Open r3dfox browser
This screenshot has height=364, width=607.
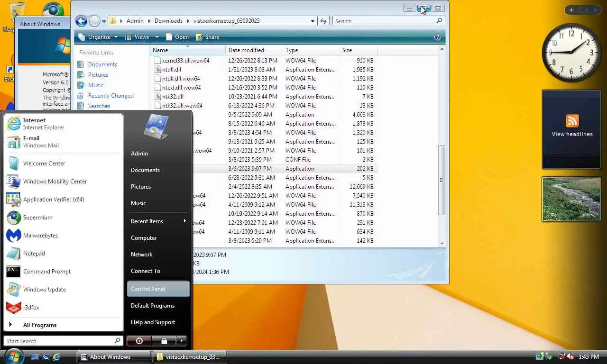pos(63,308)
